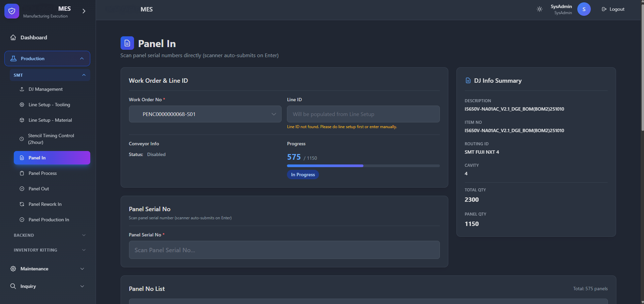This screenshot has width=644, height=304.
Task: Click the PANEL QTY value 1150
Action: tap(472, 224)
